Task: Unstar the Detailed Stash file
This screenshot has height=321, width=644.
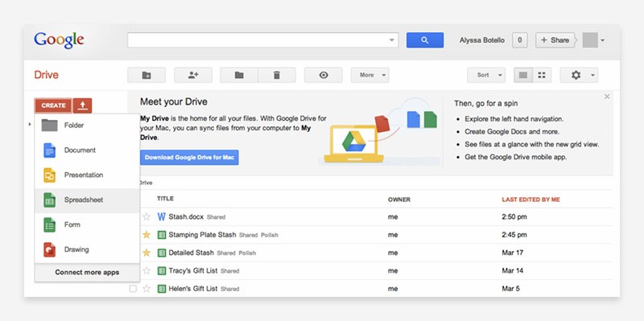Action: 147,253
